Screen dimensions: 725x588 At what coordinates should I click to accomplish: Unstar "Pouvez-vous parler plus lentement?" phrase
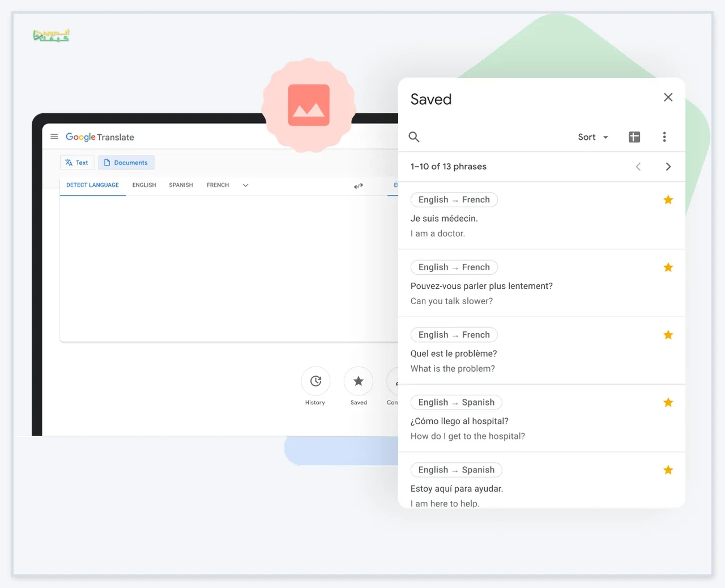(x=668, y=267)
